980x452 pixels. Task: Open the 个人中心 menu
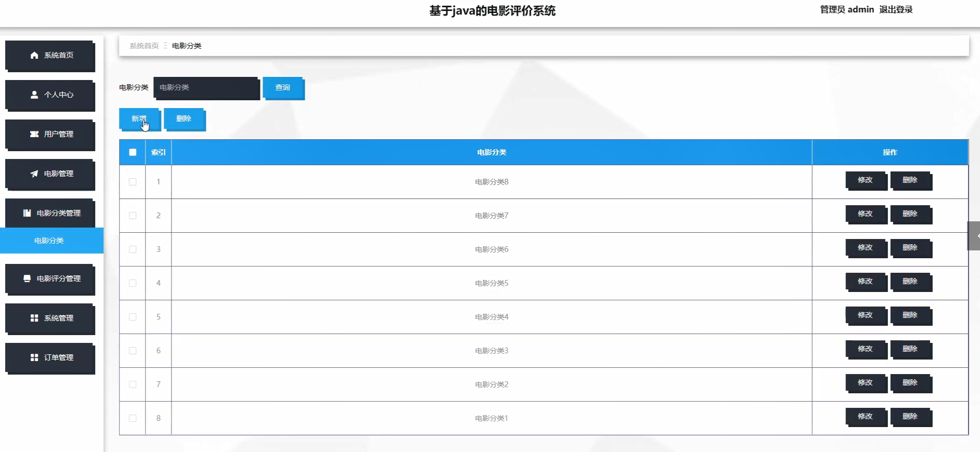click(x=50, y=95)
